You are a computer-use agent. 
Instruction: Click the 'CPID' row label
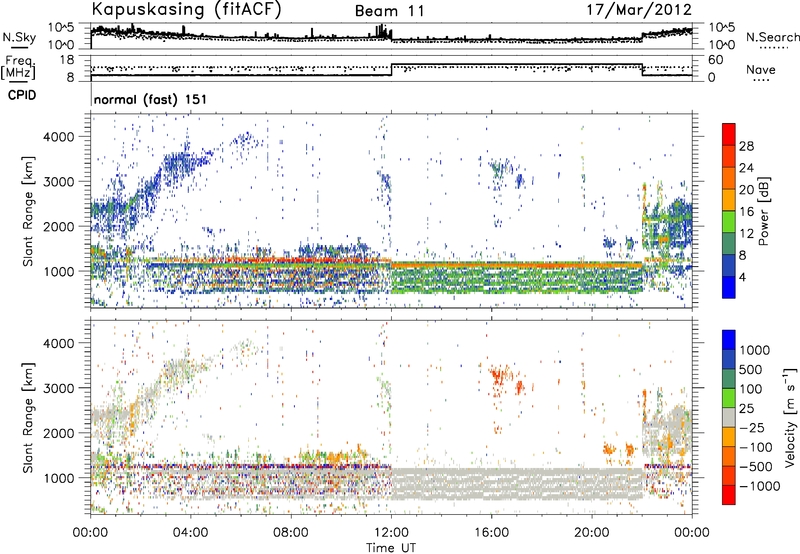[x=22, y=95]
